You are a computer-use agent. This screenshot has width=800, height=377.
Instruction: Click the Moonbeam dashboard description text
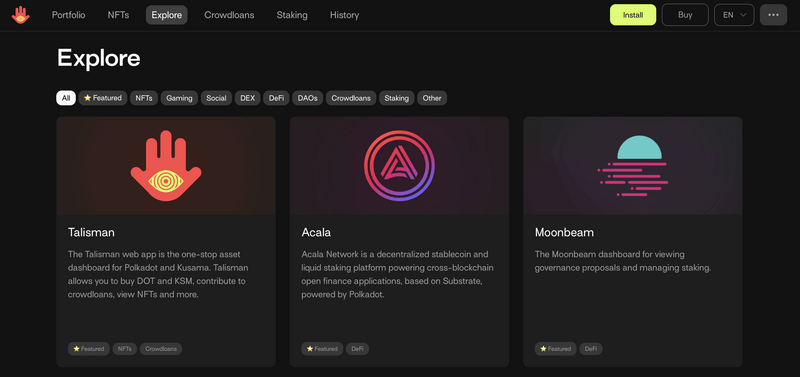pos(623,261)
